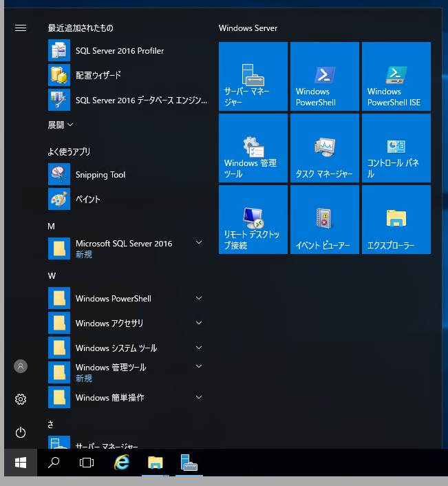The image size is (448, 486).
Task: Open ペイント app icon
Action: [59, 199]
